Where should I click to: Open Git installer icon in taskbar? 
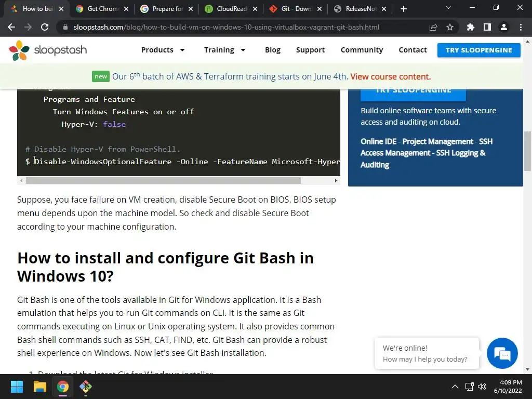click(86, 387)
